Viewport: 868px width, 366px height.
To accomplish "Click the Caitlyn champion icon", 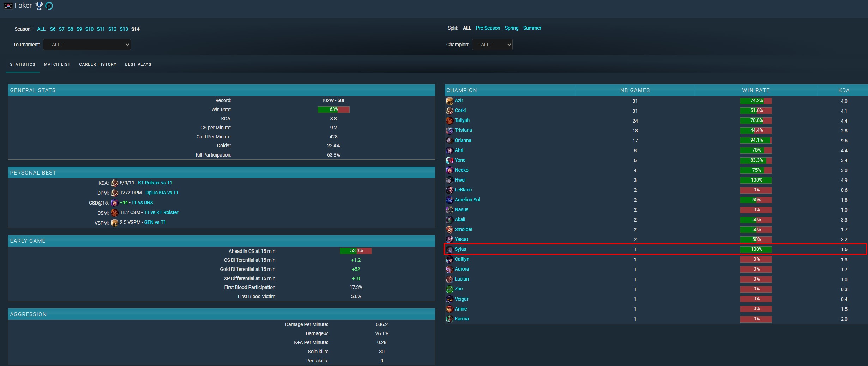I will pos(450,260).
